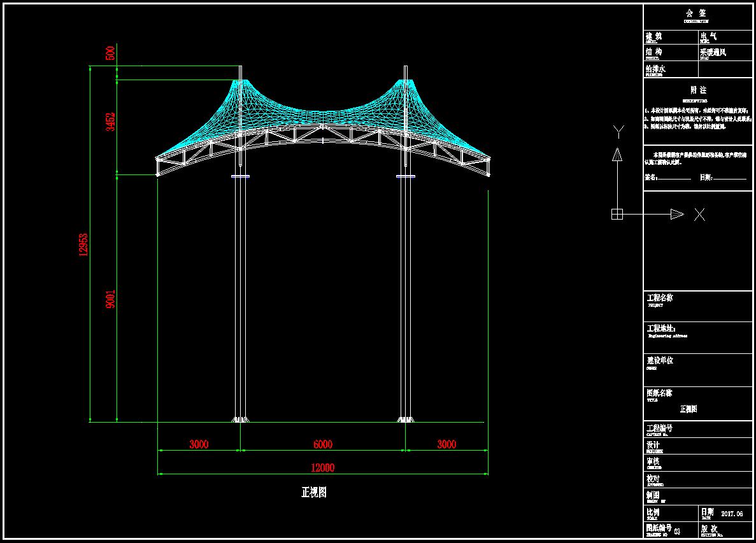Click the Y axis arrowhead of UCS
756x543 pixels.
point(617,154)
